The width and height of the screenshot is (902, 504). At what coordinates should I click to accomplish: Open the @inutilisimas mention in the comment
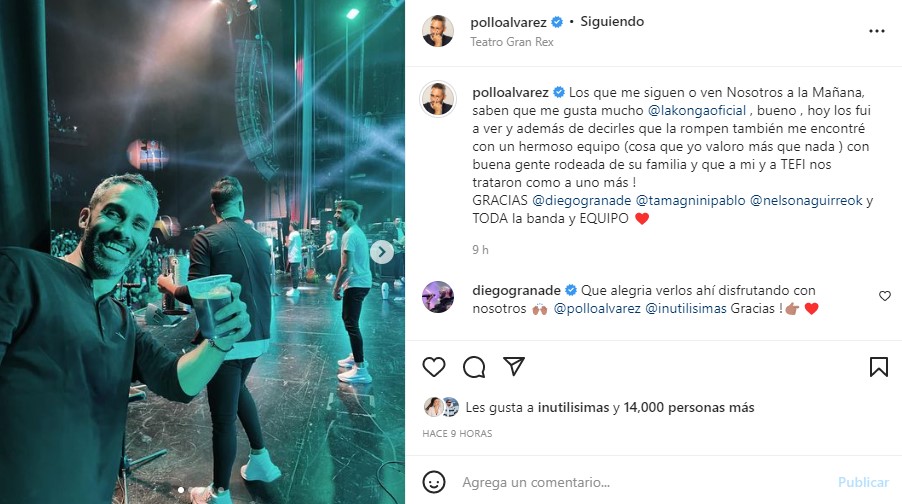[686, 308]
